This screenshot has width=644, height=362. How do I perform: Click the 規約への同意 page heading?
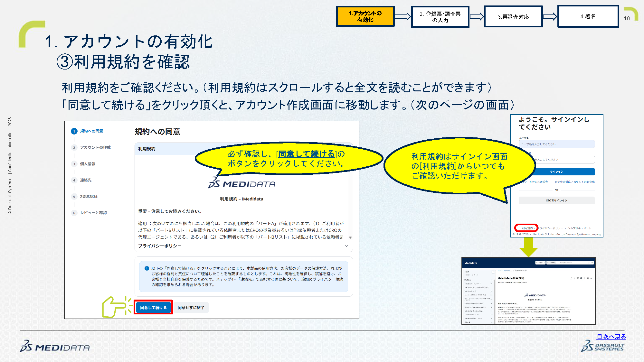click(x=157, y=132)
